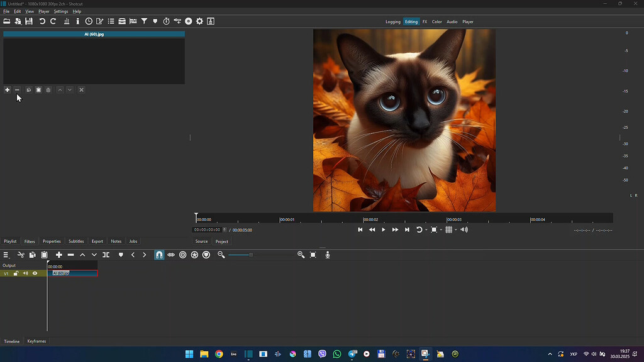Open the Filters funnel icon

[x=144, y=21]
